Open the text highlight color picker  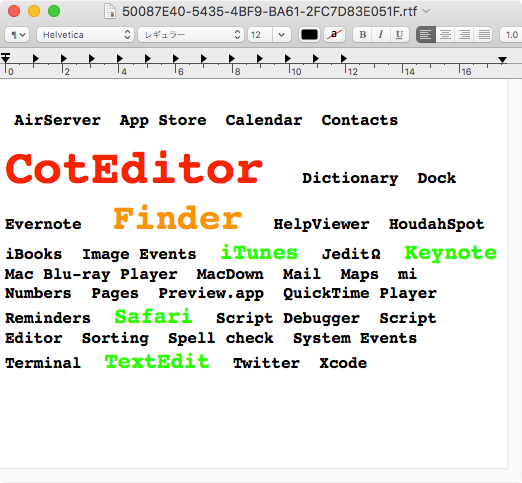click(x=334, y=35)
